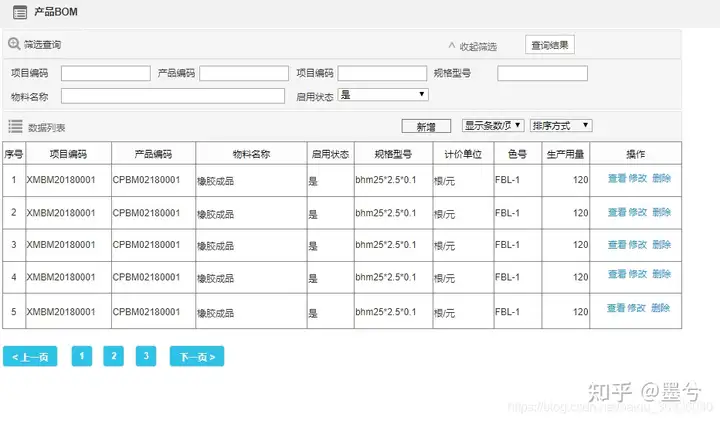The image size is (720, 421).
Task: Click 删除 link in row 2
Action: pyautogui.click(x=662, y=212)
